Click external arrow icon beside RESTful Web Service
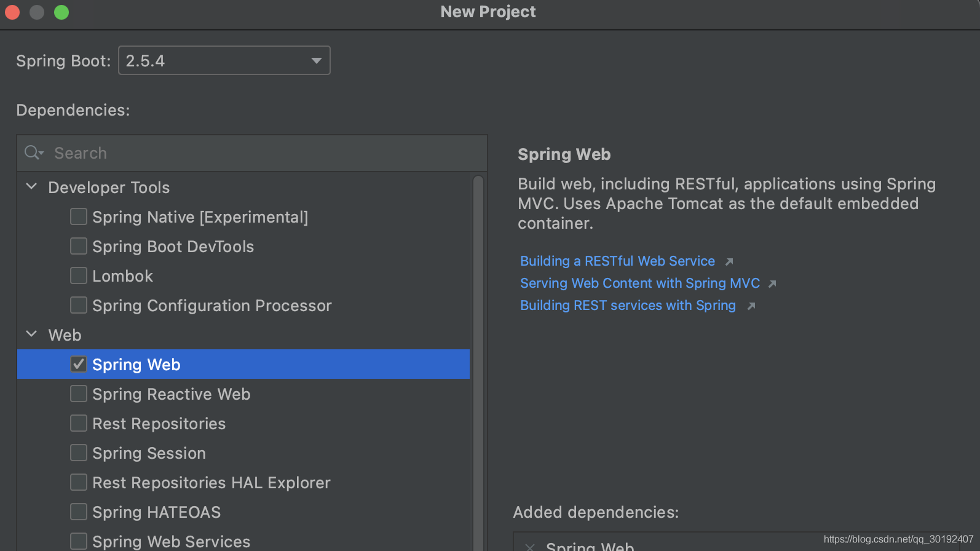Screen dimensions: 980x551 729,262
